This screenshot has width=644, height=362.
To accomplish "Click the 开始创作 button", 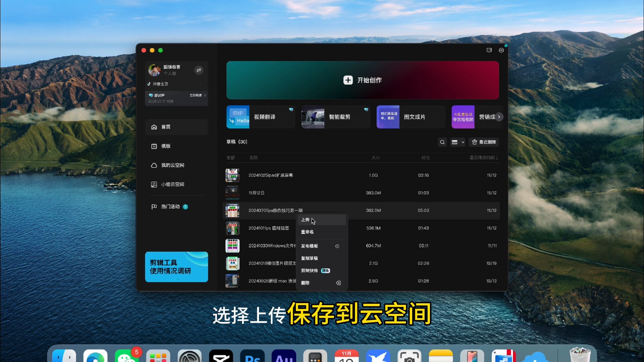I will 363,80.
